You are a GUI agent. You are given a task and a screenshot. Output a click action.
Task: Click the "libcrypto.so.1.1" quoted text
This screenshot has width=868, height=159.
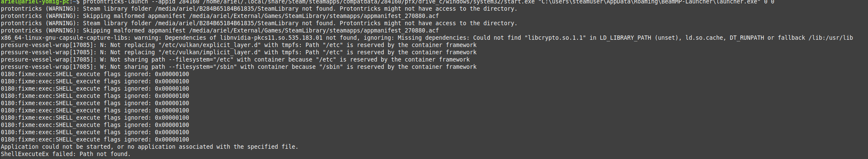click(x=555, y=38)
